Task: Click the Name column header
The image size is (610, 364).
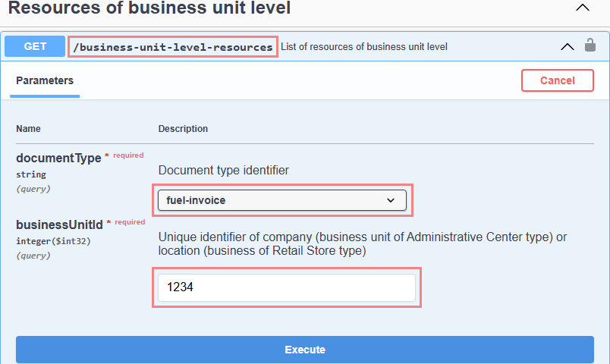Action: (x=29, y=129)
